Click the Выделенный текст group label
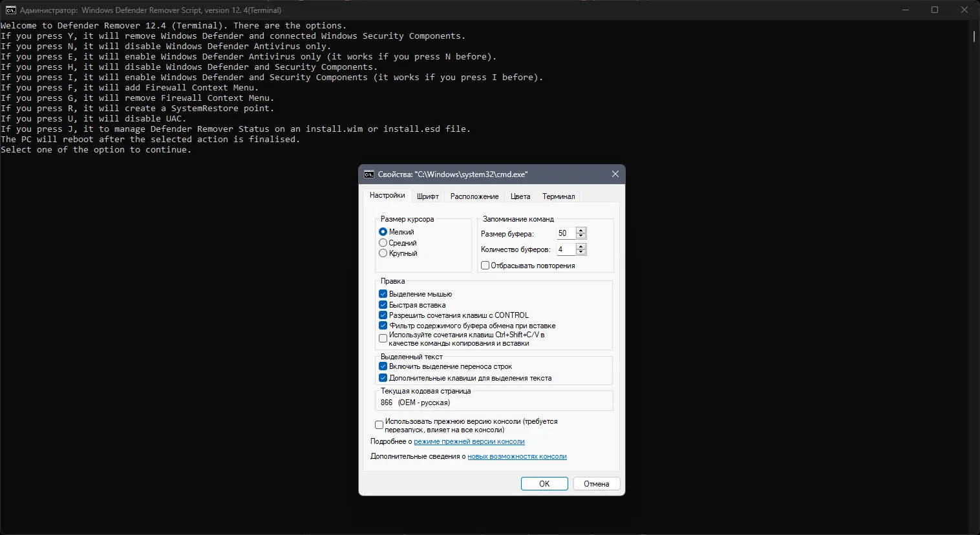980x535 pixels. pyautogui.click(x=412, y=357)
